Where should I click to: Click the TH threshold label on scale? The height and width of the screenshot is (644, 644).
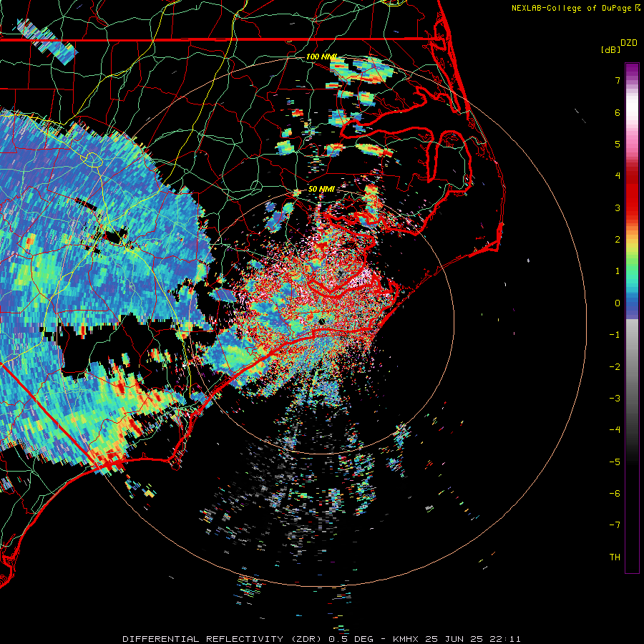click(615, 557)
